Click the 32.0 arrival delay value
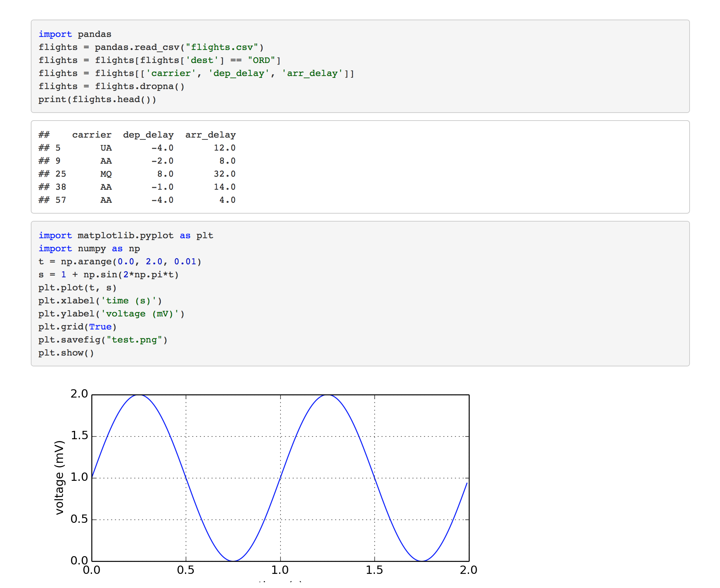The height and width of the screenshot is (588, 720). click(x=224, y=174)
